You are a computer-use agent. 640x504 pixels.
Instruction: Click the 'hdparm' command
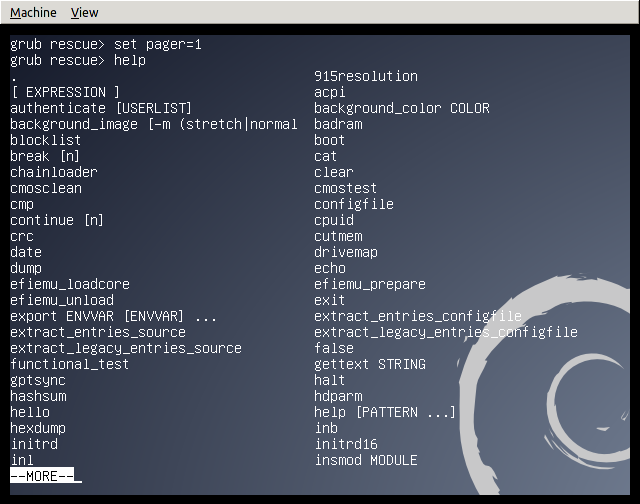pyautogui.click(x=338, y=396)
